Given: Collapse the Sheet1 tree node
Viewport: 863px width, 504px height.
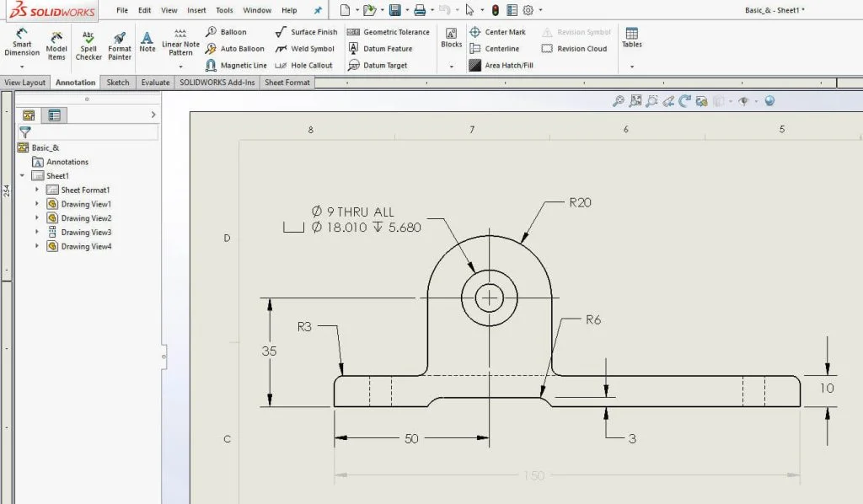Looking at the screenshot, I should [x=23, y=175].
